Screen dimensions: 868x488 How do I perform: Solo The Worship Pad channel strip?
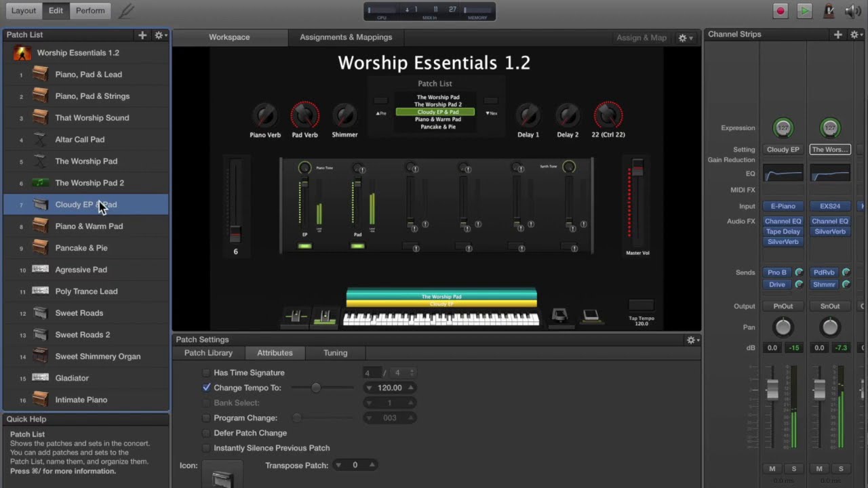[x=841, y=469]
